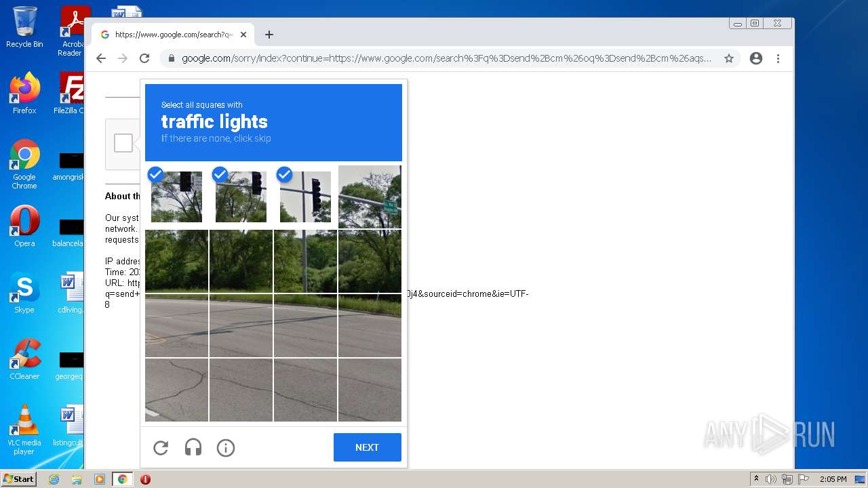
Task: Open the media player taskbar icon
Action: point(100,479)
